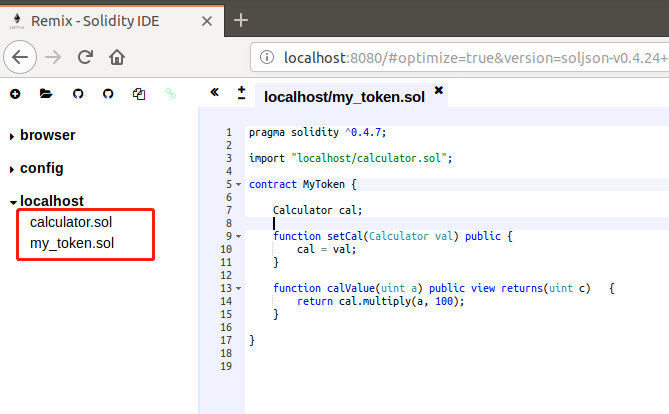
Task: Click the 'Calculator cal;' declaration
Action: click(x=317, y=210)
